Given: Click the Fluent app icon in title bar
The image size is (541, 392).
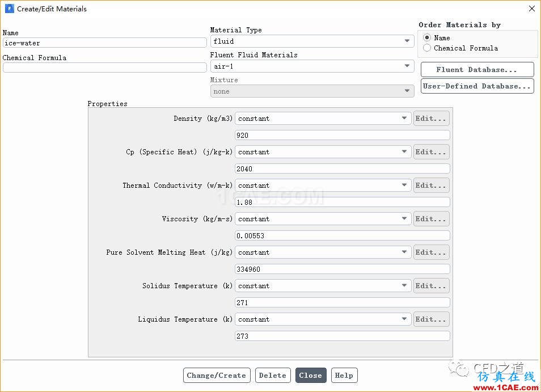Looking at the screenshot, I should click(x=9, y=9).
